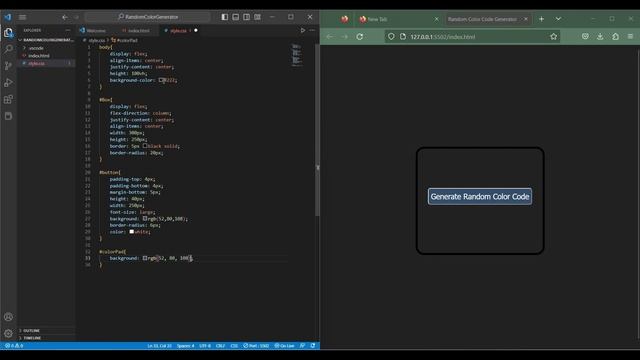Click Generate Random Color Code button

pyautogui.click(x=480, y=197)
